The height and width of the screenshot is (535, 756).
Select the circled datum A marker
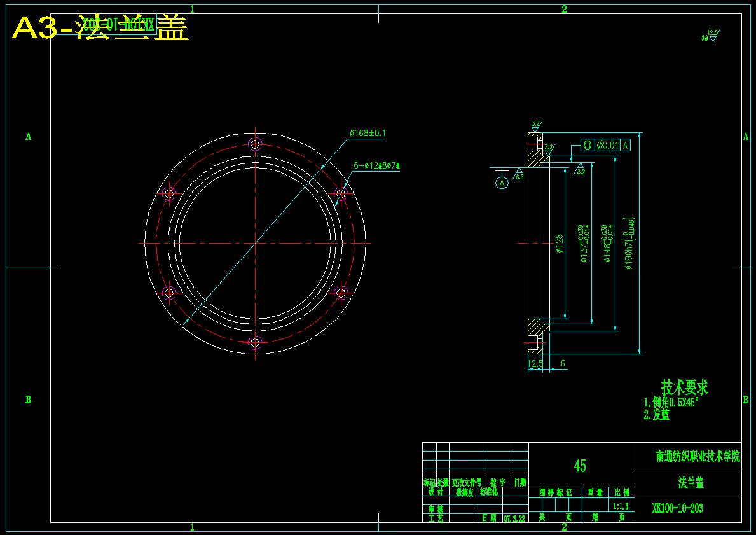point(502,183)
